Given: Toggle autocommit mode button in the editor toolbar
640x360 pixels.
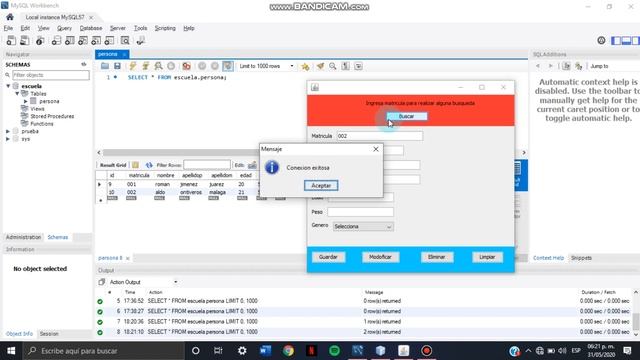Looking at the screenshot, I should pos(228,66).
